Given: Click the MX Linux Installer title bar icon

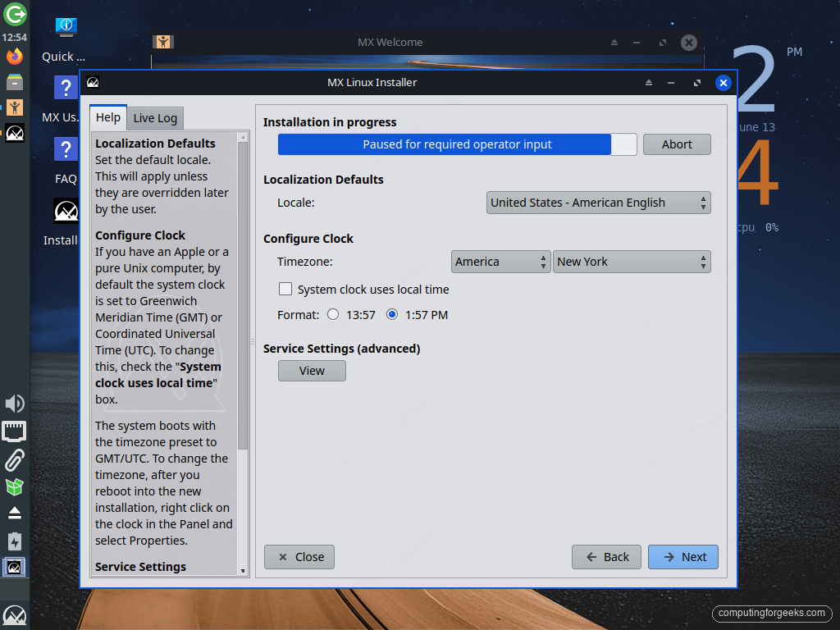Looking at the screenshot, I should pyautogui.click(x=93, y=83).
